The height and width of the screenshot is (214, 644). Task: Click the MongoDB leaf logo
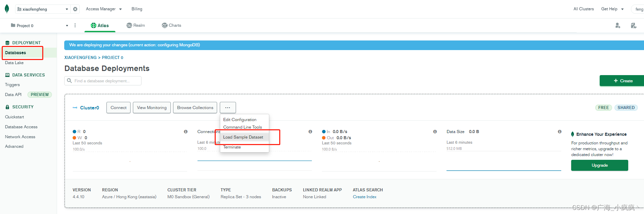[x=7, y=9]
